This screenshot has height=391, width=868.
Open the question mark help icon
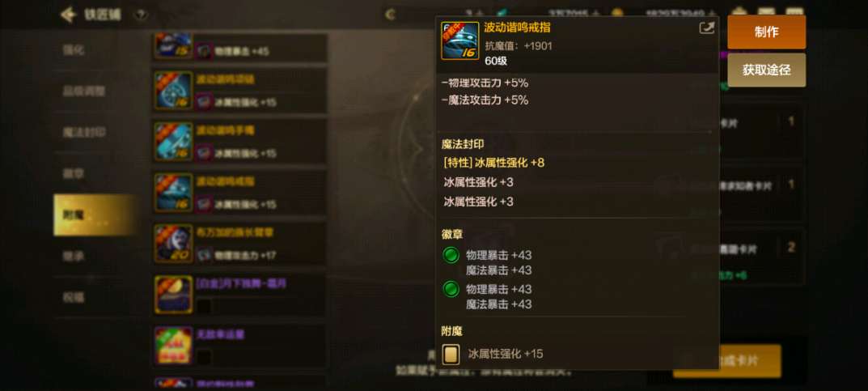pyautogui.click(x=141, y=15)
